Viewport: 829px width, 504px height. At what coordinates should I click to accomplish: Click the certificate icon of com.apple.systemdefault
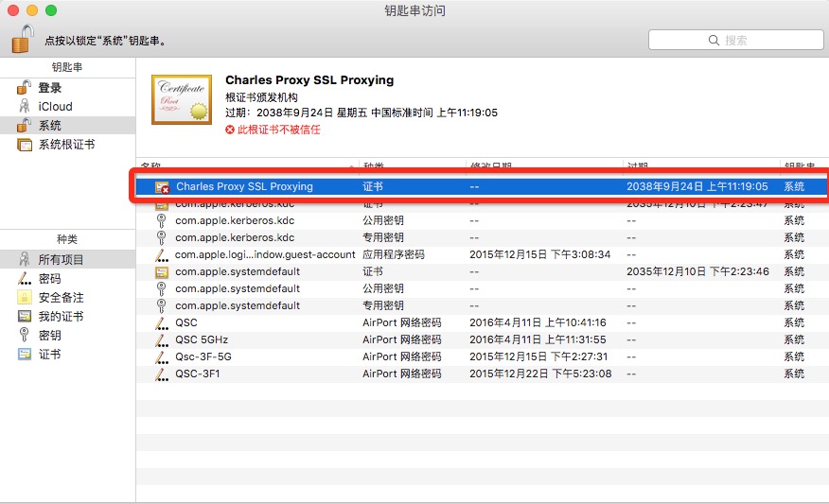161,272
